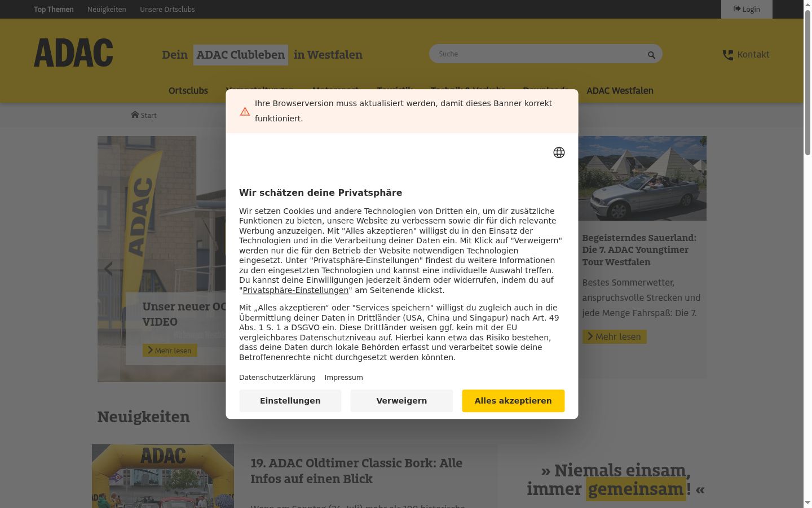Click the Kontakt phone icon
Screen dimensions: 812x508
(728, 55)
